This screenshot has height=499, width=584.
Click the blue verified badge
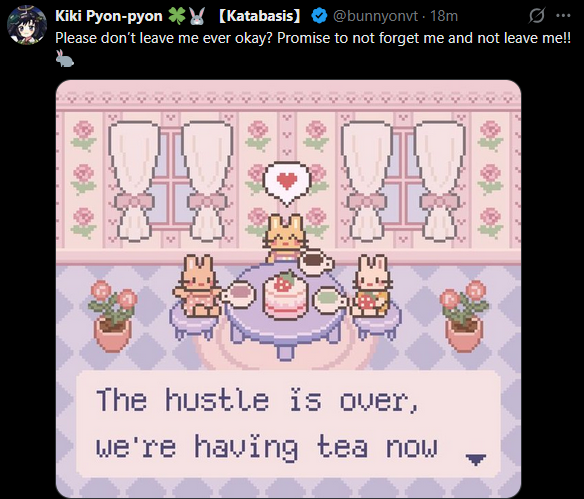pyautogui.click(x=319, y=16)
